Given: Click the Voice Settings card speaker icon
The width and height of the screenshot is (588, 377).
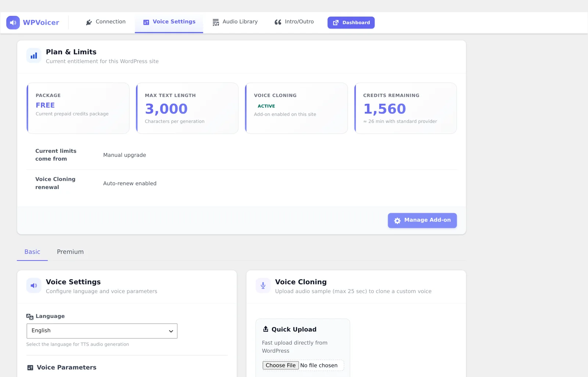Looking at the screenshot, I should coord(34,286).
